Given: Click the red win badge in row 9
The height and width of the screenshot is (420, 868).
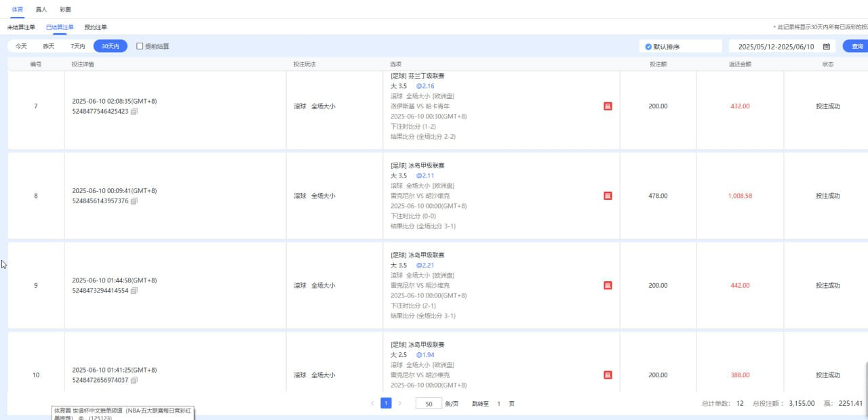Looking at the screenshot, I should click(608, 285).
